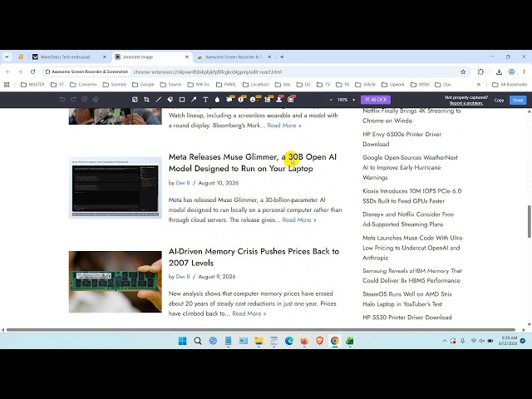Select the blur droplet tool
Screen dimensions: 532x399
218,100
